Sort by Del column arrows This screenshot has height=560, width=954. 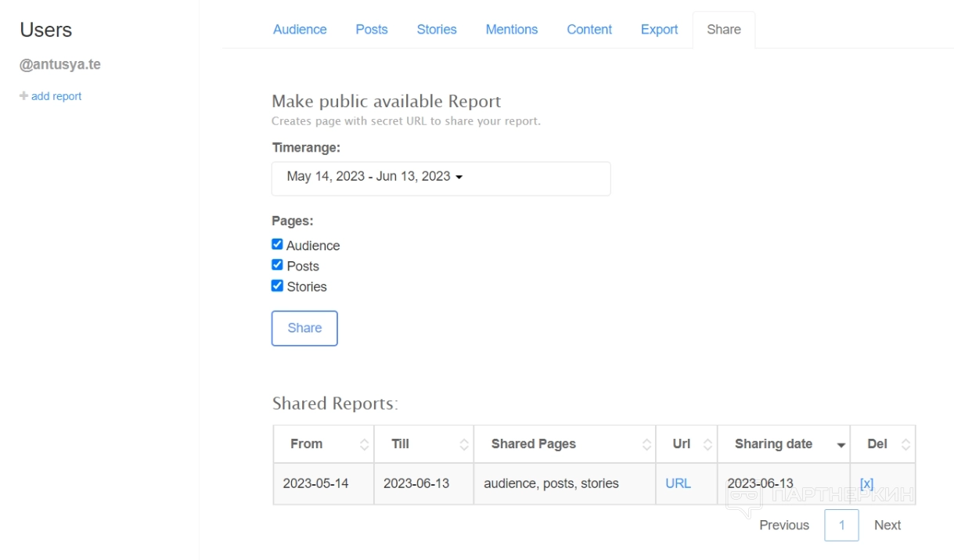[x=905, y=444]
